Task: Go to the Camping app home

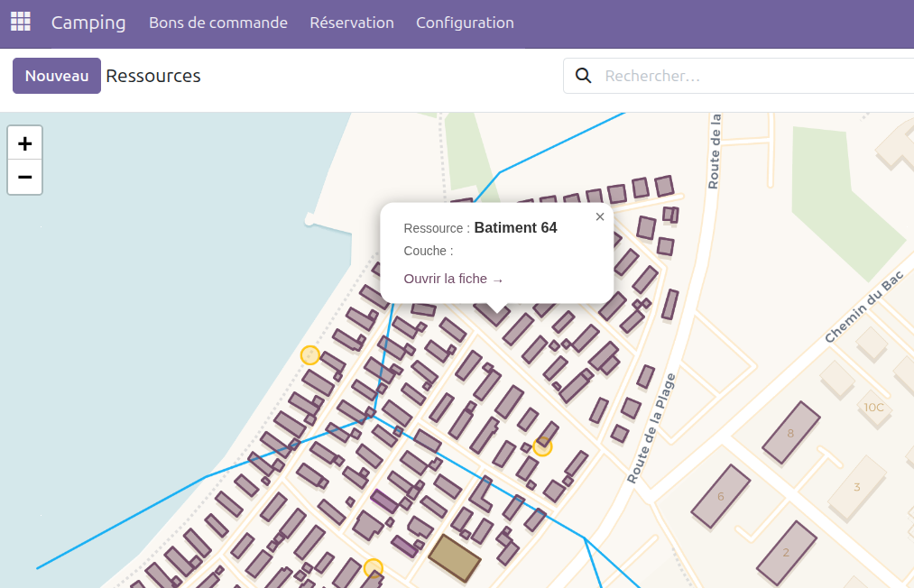Action: 88,23
